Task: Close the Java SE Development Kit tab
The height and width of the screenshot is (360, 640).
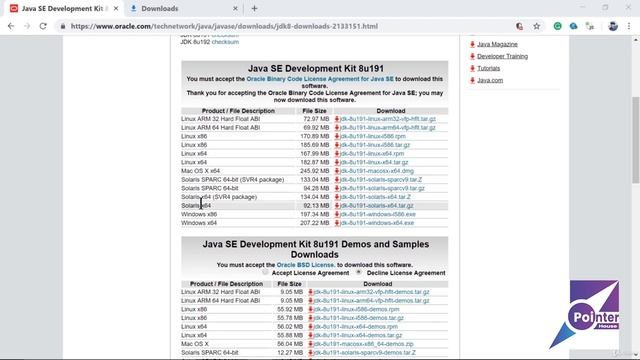Action: click(x=116, y=8)
